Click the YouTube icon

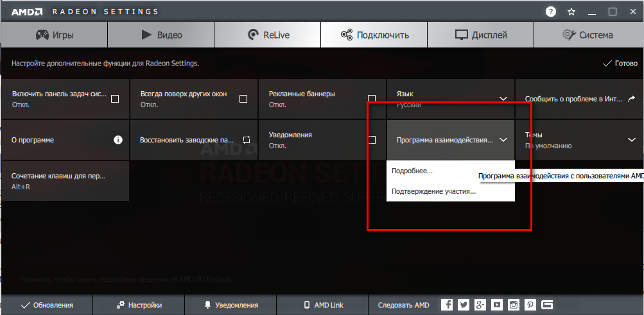497,305
